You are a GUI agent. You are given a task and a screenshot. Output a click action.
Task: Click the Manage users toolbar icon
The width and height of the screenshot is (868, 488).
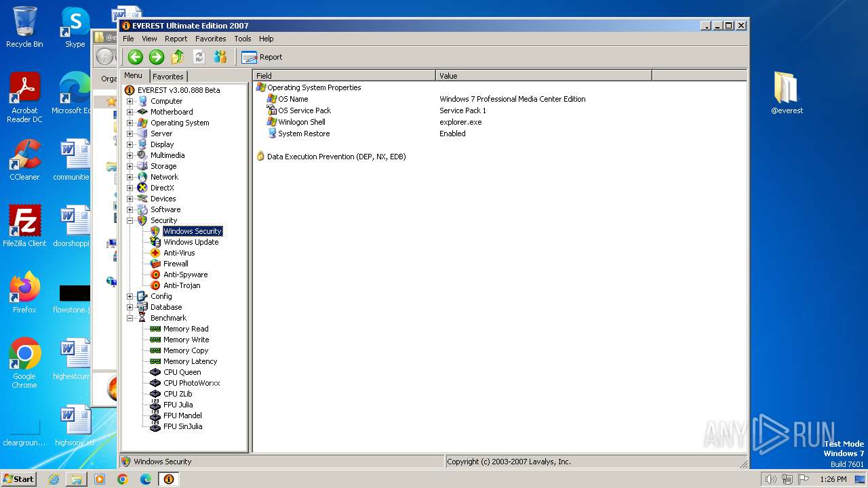click(220, 57)
